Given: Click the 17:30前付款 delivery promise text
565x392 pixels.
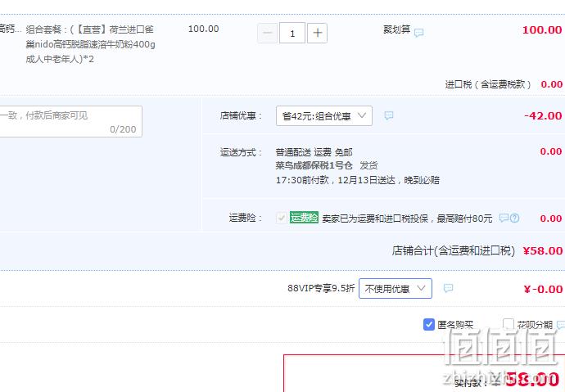Looking at the screenshot, I should click(x=358, y=180).
